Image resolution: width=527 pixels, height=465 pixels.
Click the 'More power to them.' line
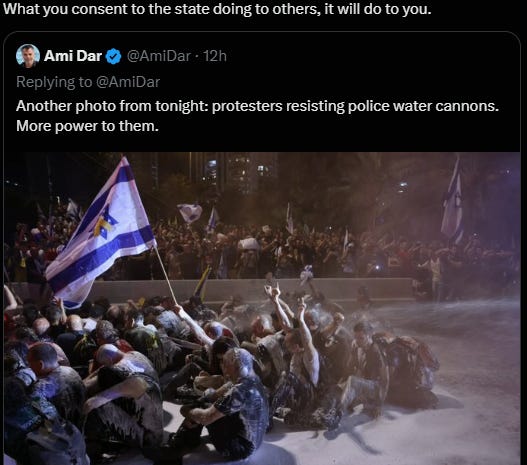coord(87,126)
